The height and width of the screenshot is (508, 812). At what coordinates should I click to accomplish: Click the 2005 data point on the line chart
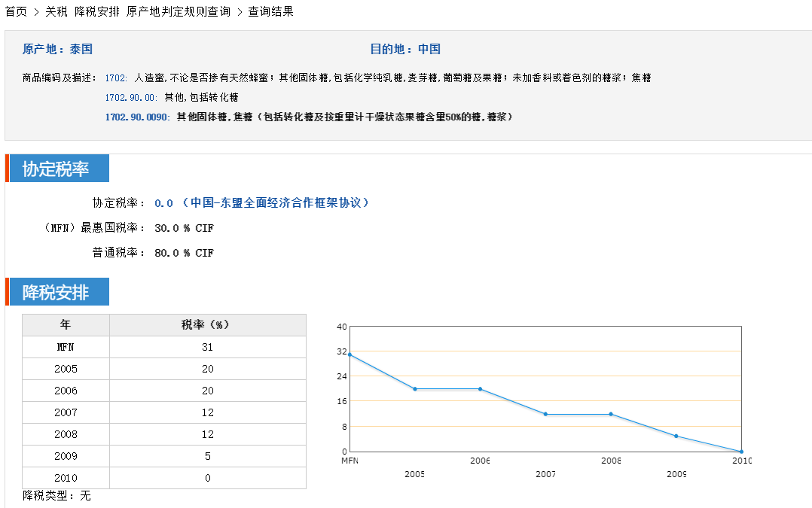pos(414,389)
